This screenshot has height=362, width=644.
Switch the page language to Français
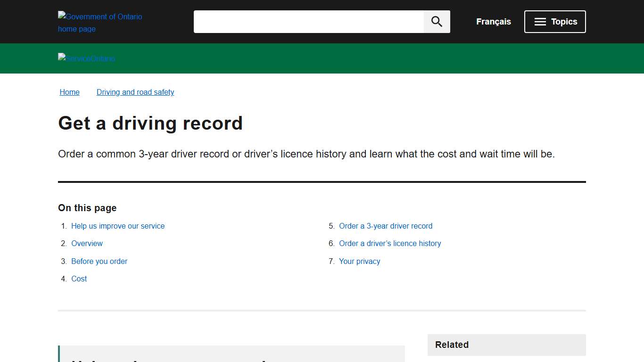pos(493,22)
